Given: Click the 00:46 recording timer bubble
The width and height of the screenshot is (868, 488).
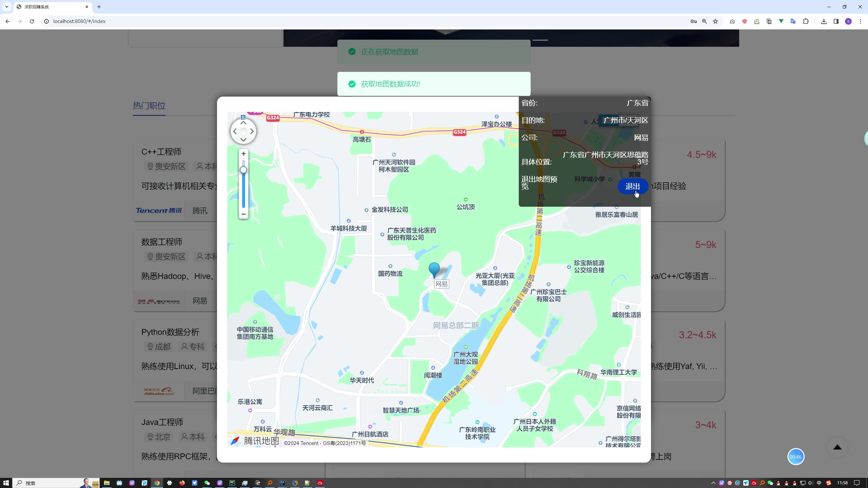Looking at the screenshot, I should click(796, 457).
